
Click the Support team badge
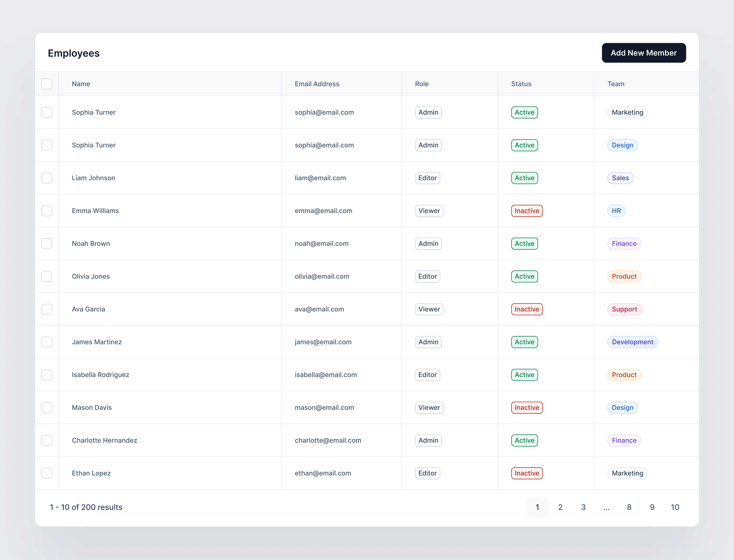[x=624, y=309]
